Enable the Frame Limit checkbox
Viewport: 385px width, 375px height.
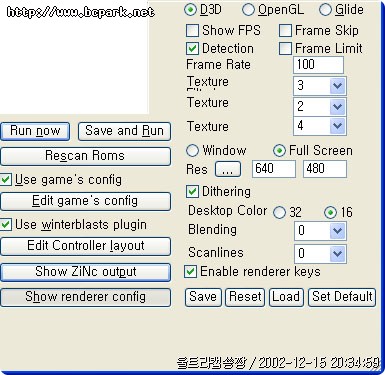point(285,49)
